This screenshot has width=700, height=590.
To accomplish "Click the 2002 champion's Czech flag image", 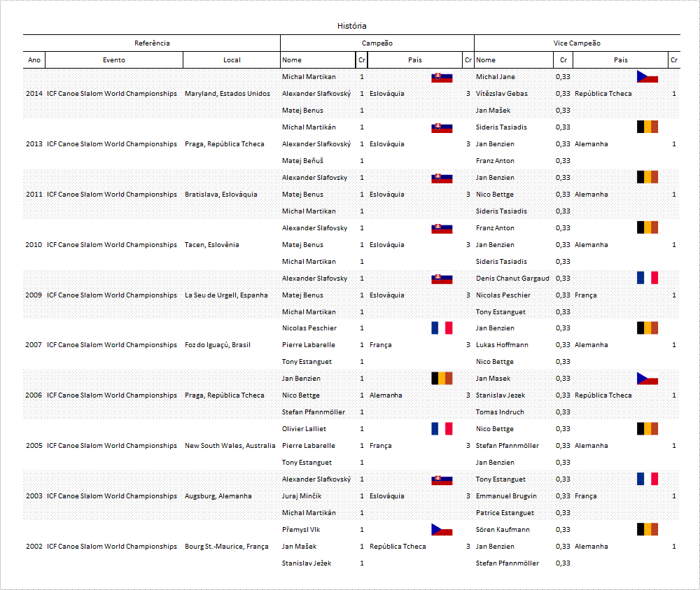I will click(442, 529).
